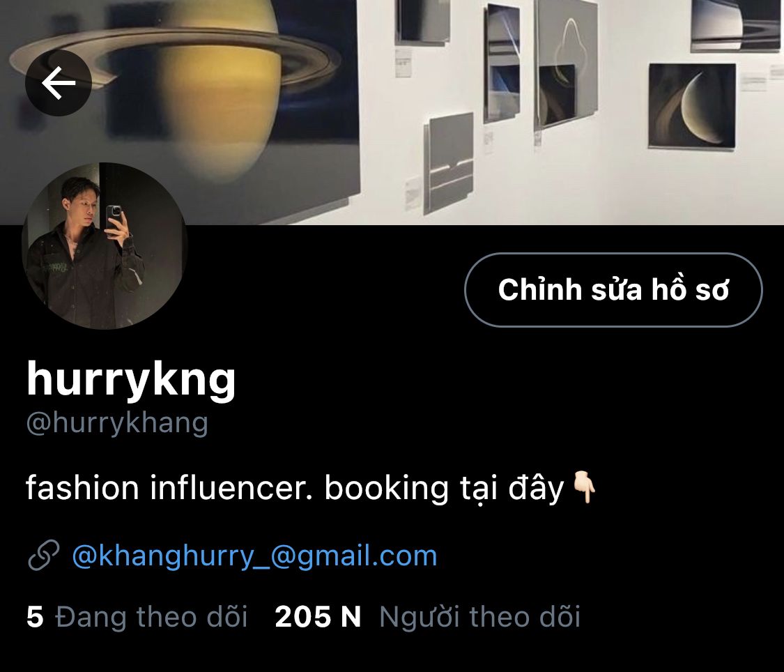Click the chain link icon beside email
The image size is (784, 672).
44,556
